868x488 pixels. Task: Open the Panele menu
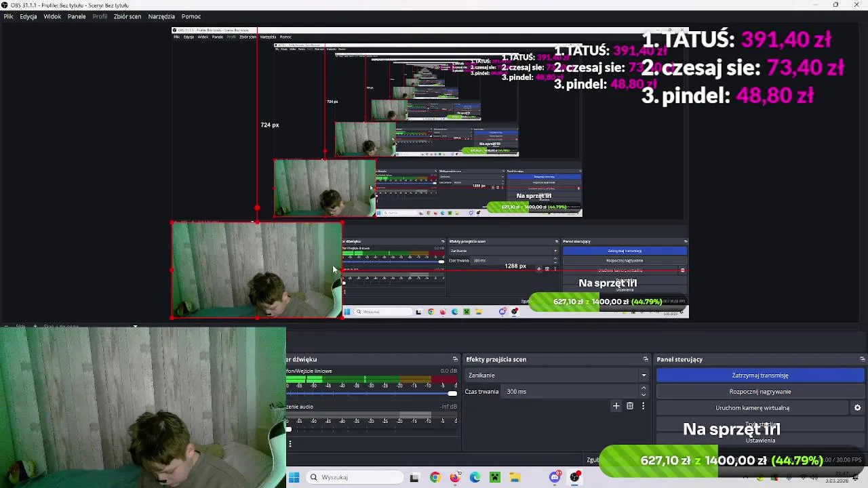click(x=77, y=16)
